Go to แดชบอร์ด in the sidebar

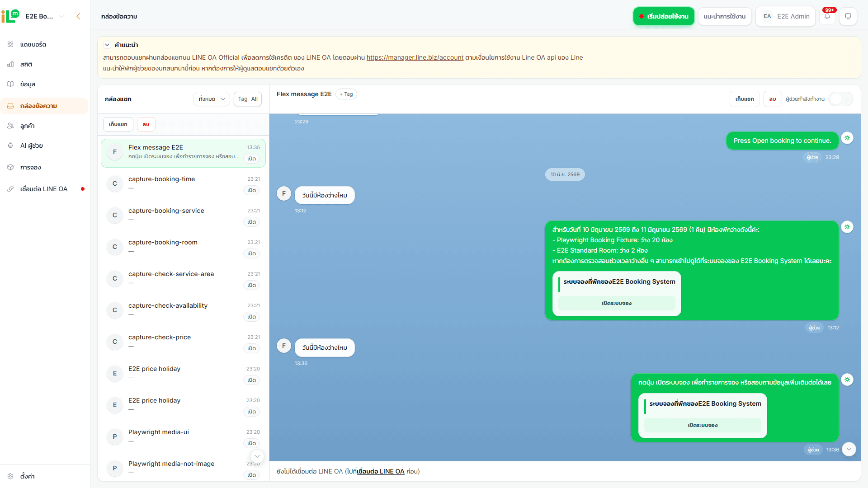pyautogui.click(x=44, y=44)
